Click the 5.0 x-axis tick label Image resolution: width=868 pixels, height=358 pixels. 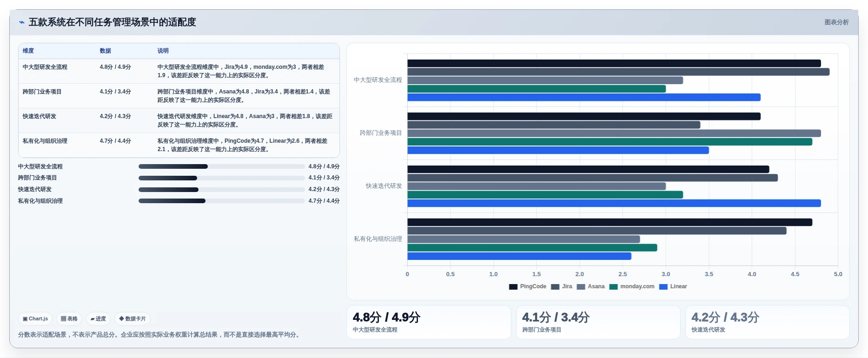click(x=838, y=274)
